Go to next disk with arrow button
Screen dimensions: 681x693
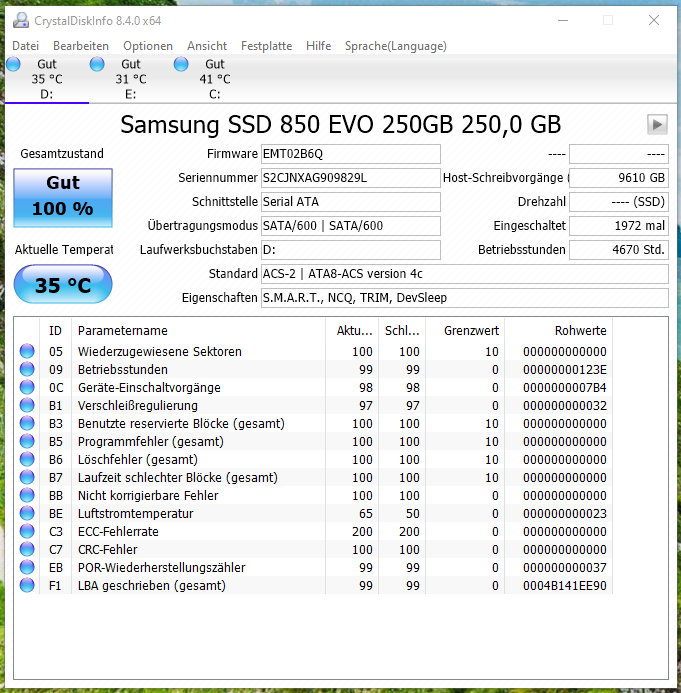coord(657,125)
